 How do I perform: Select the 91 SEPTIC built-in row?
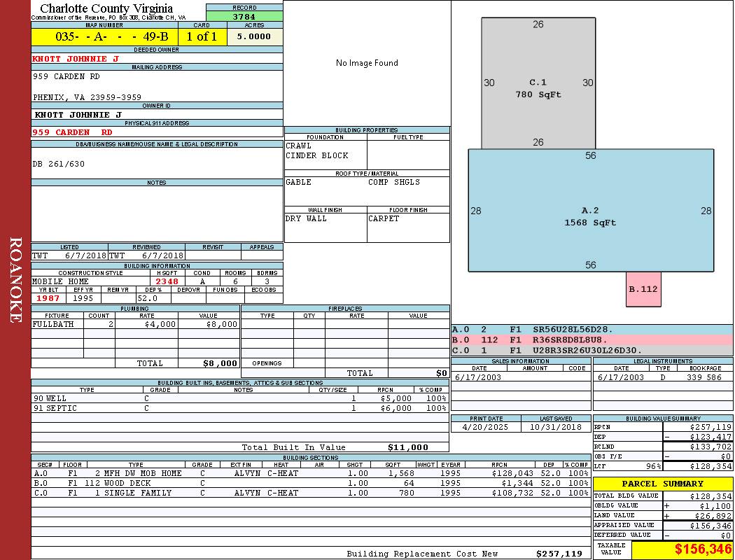point(239,408)
